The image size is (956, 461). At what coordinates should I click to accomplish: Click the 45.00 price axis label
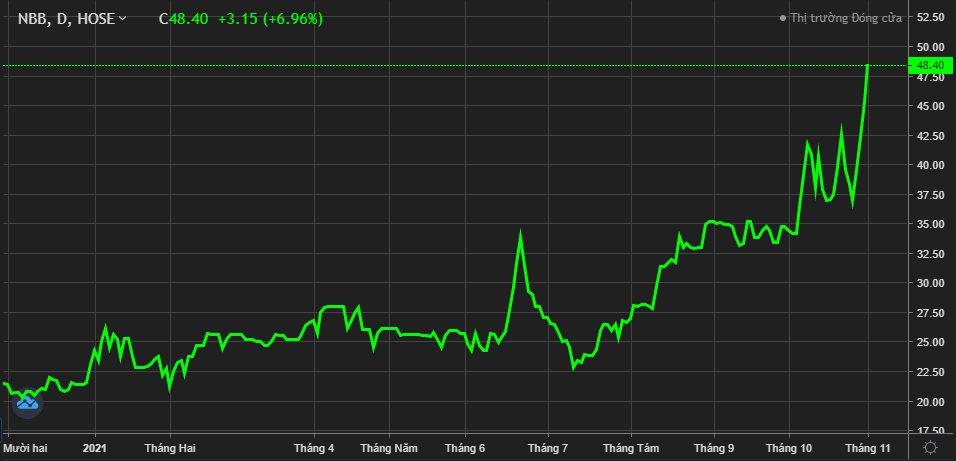(930, 106)
